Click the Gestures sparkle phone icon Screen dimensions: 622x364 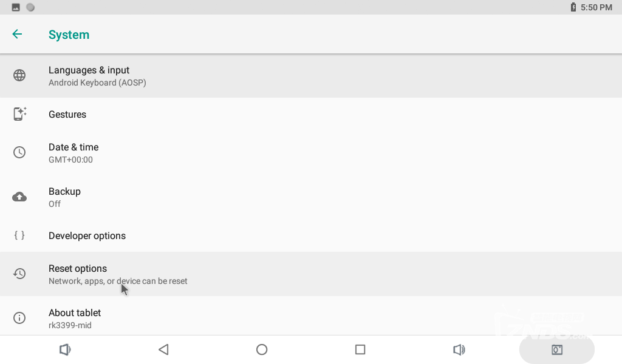tap(19, 113)
